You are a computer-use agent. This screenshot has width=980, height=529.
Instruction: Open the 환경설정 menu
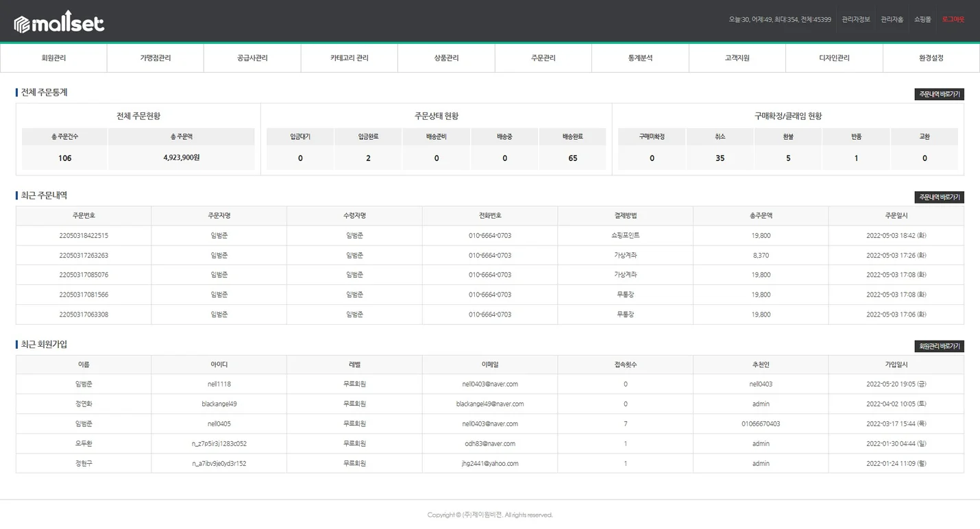931,58
